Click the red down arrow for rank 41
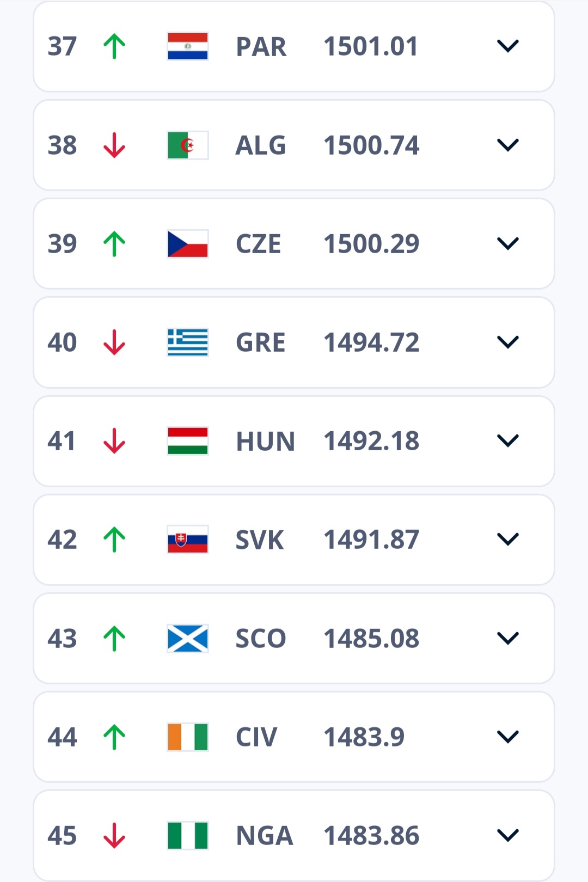Screen dimensions: 588x882 (x=114, y=441)
